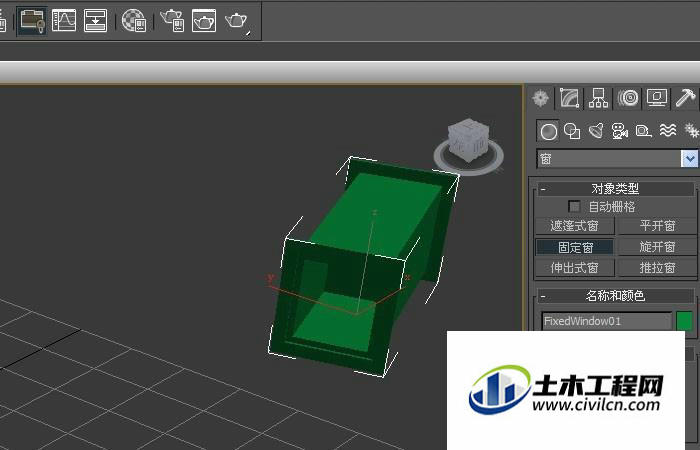Click the FixedWindow01 name field
This screenshot has width=700, height=450.
607,321
